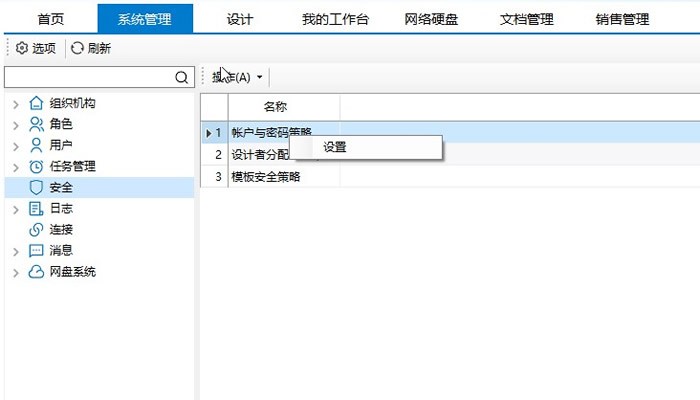The image size is (700, 400).
Task: Expand the 任务管理 tree node
Action: click(x=15, y=166)
